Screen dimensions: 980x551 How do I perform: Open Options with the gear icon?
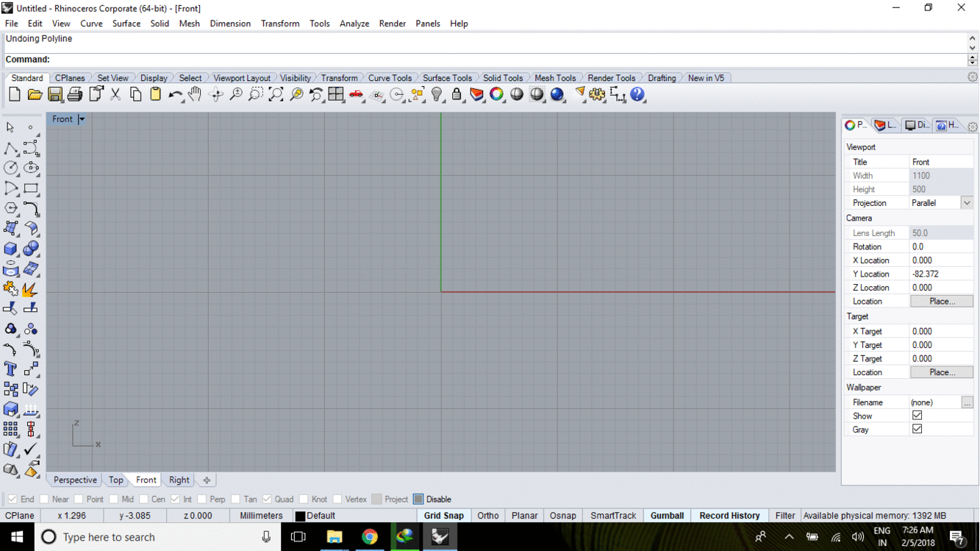(x=597, y=94)
